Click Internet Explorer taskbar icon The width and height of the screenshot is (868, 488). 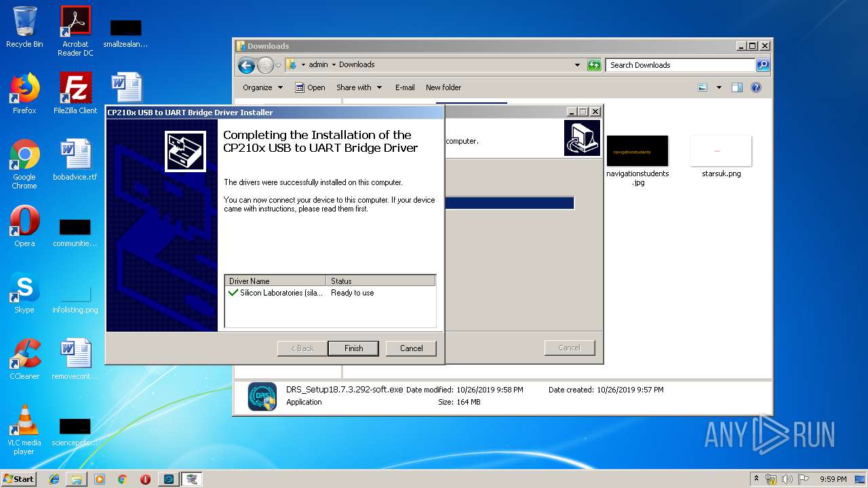pyautogui.click(x=54, y=479)
